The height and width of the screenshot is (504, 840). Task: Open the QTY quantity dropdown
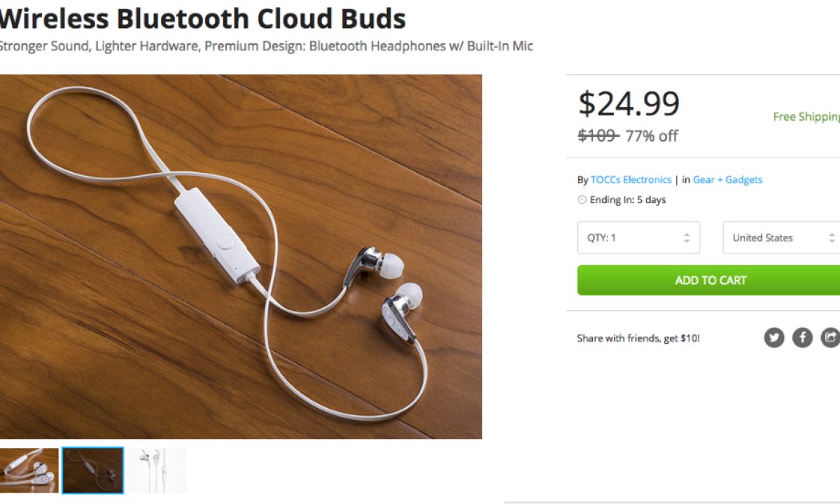[638, 238]
